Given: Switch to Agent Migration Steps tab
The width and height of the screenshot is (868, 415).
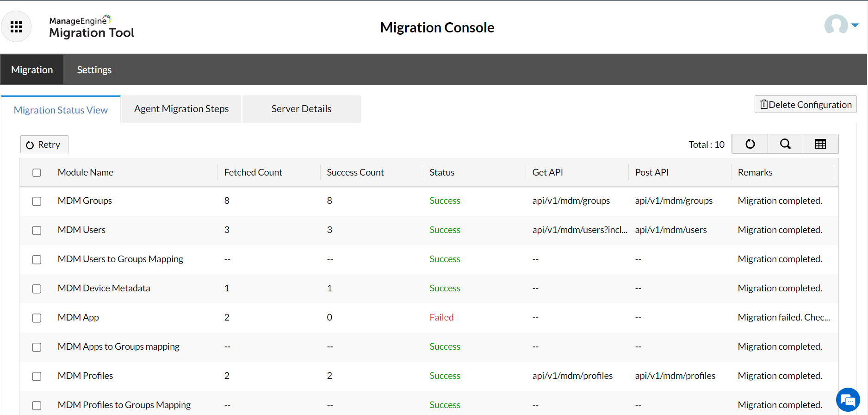Looking at the screenshot, I should (x=181, y=109).
